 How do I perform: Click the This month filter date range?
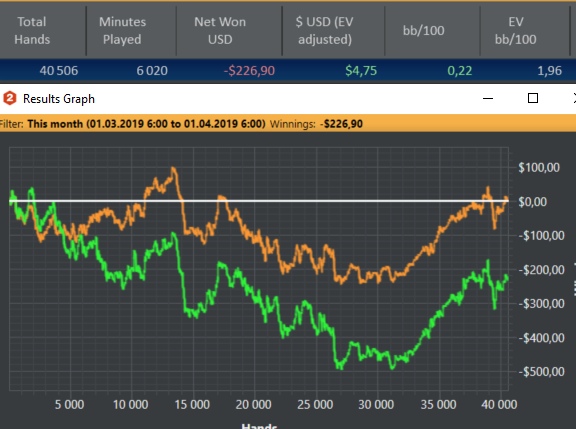[146, 124]
